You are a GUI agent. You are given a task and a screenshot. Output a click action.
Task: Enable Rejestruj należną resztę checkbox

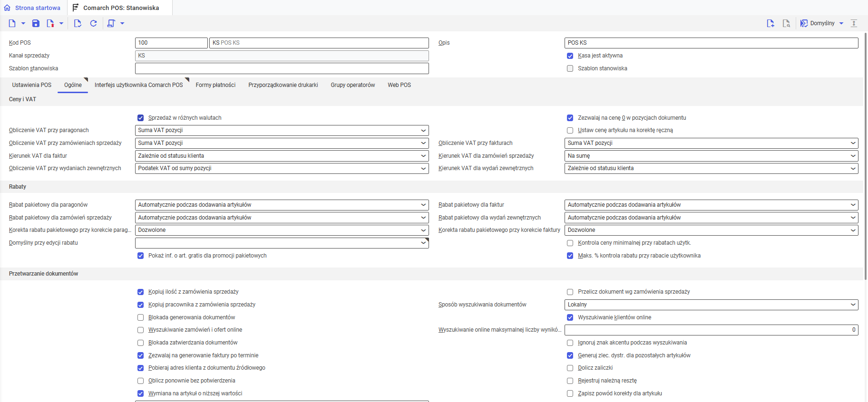pyautogui.click(x=570, y=381)
